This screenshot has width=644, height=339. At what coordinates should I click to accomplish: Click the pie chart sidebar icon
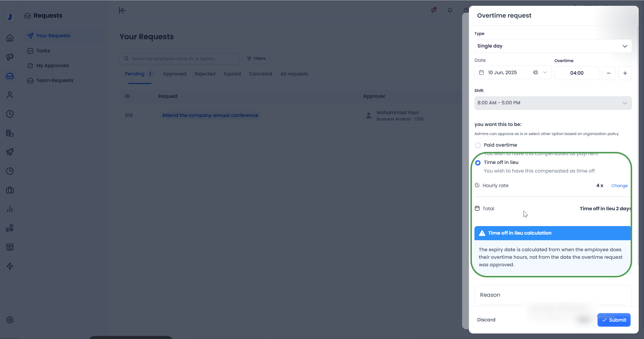click(x=10, y=171)
